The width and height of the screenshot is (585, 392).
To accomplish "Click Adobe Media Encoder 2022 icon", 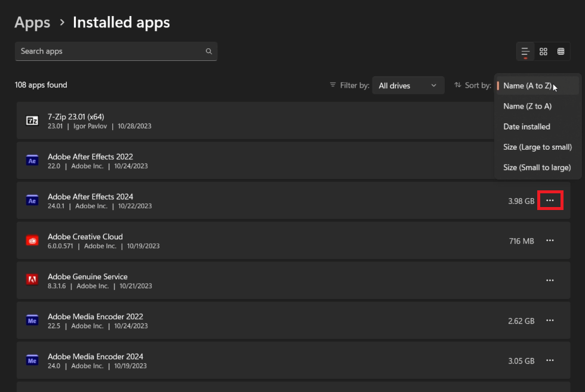I will click(x=32, y=320).
